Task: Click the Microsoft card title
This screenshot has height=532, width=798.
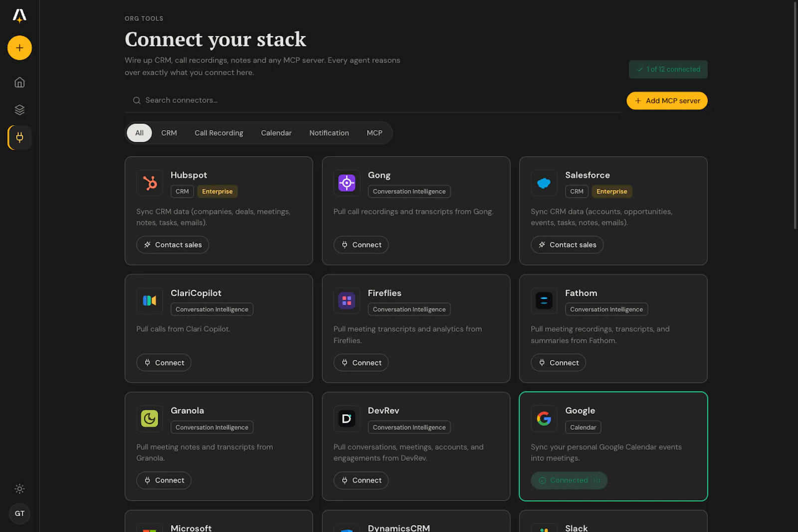Action: point(191,528)
